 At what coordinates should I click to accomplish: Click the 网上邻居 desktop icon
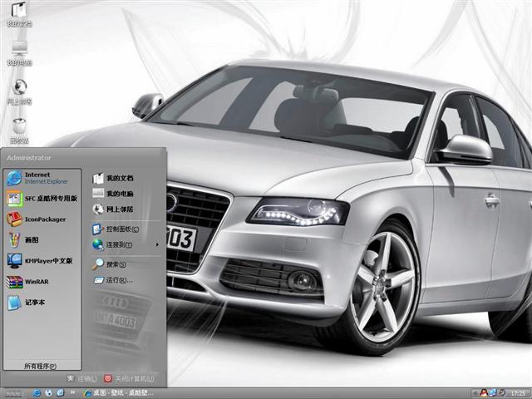tap(19, 89)
